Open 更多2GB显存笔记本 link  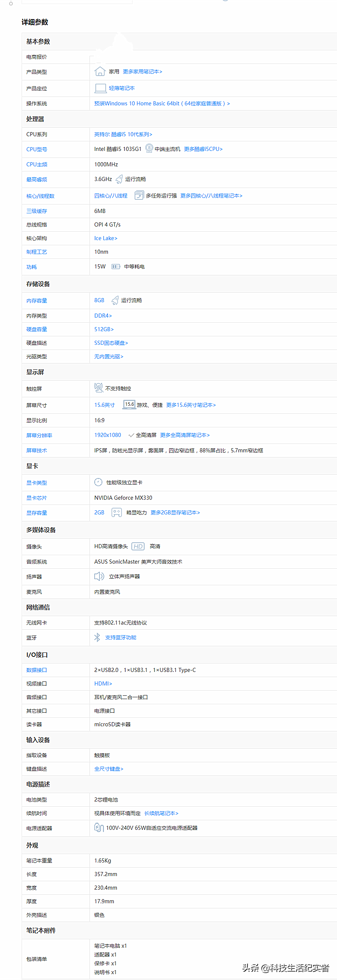point(175,513)
